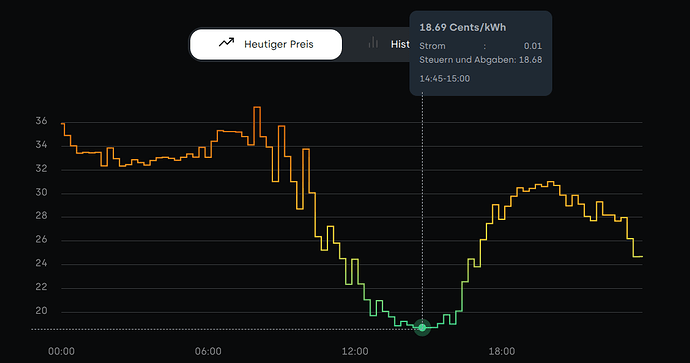Click the 26 y-axis label
The image size is (690, 363).
pyautogui.click(x=41, y=239)
